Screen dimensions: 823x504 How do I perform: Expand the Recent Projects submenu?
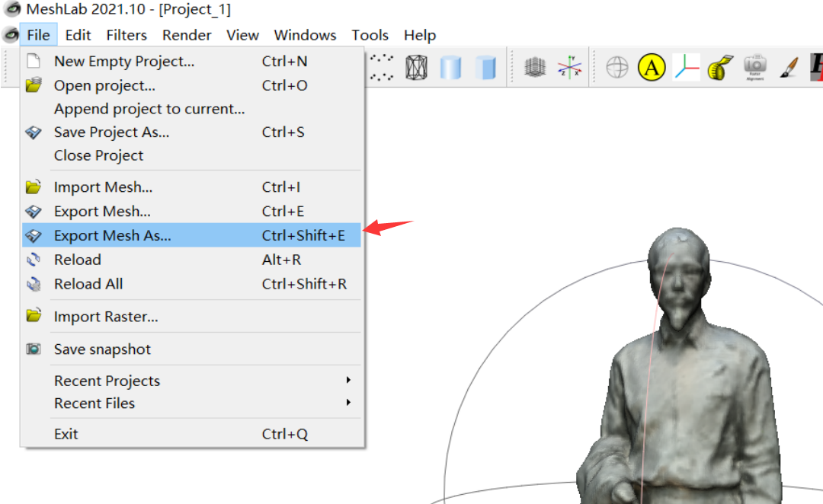[x=191, y=380]
